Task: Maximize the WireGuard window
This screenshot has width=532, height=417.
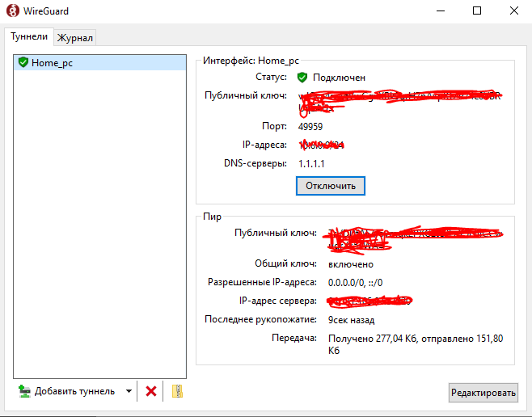Action: (x=477, y=11)
